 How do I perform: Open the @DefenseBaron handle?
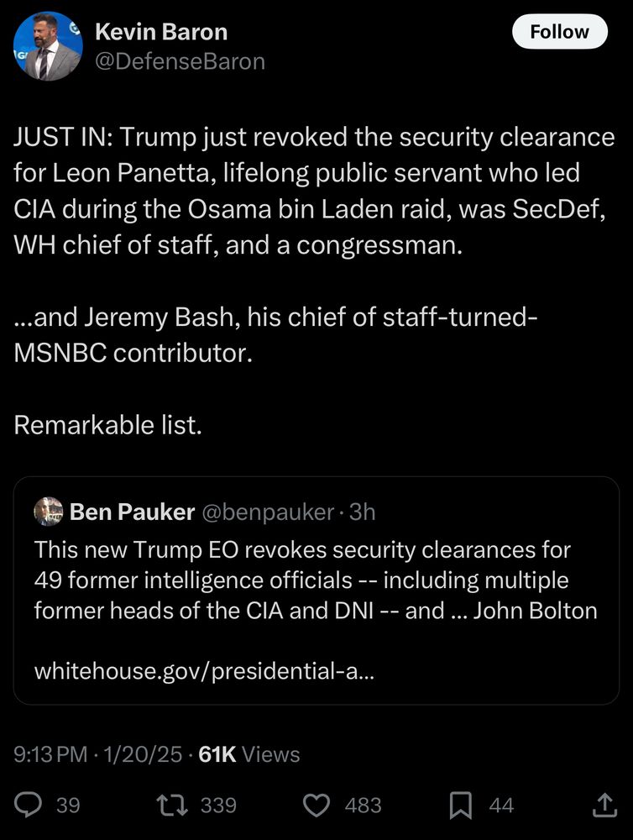pos(180,61)
